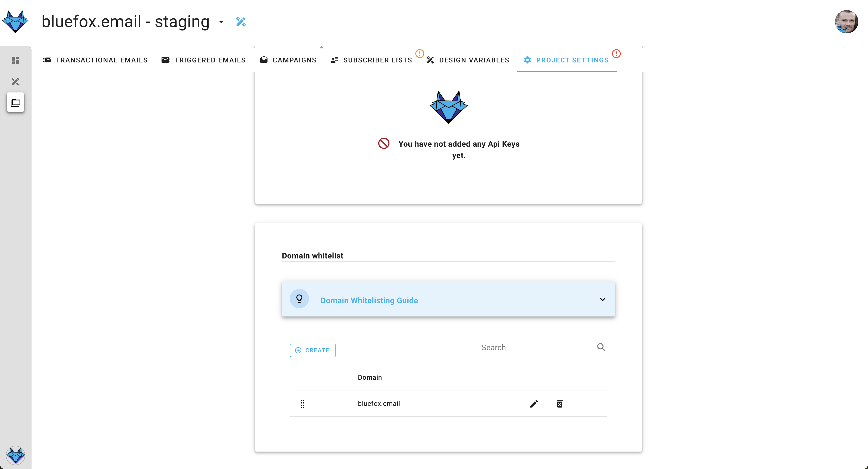Click the drag handle for bluefox.email row

[x=302, y=404]
